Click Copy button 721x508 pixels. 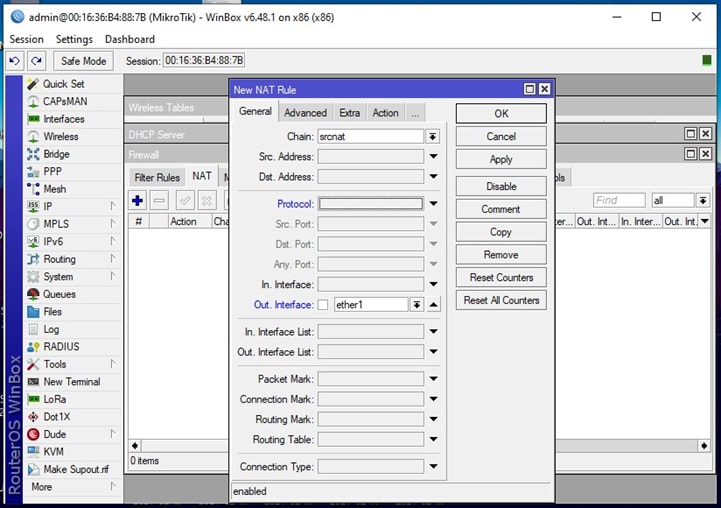[x=501, y=232]
